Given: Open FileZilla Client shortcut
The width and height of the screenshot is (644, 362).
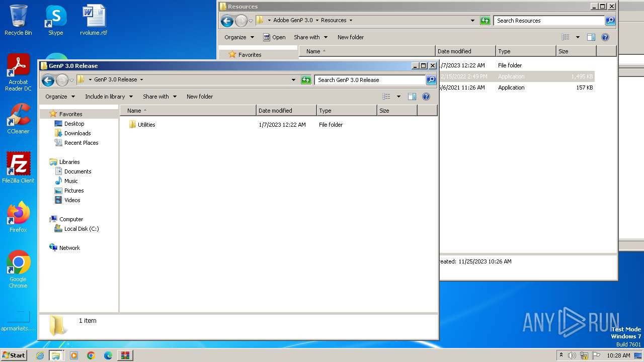Looking at the screenshot, I should (x=18, y=168).
